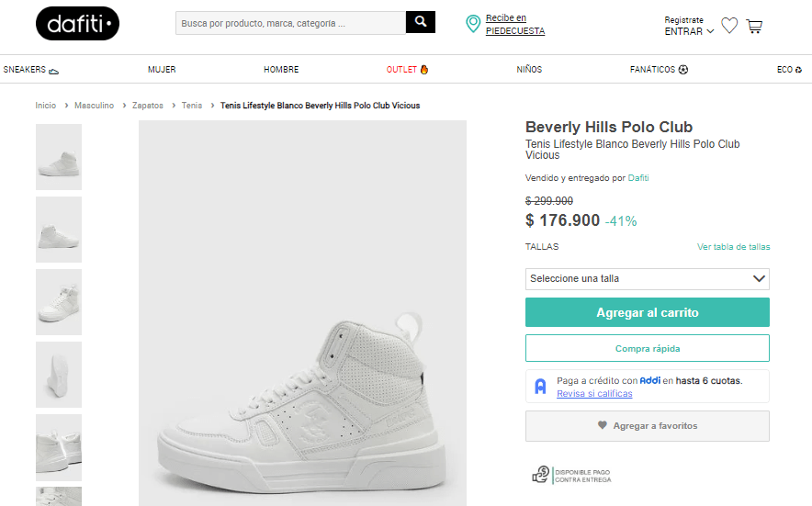Select the first shoe thumbnail
812x506 pixels.
coord(59,157)
